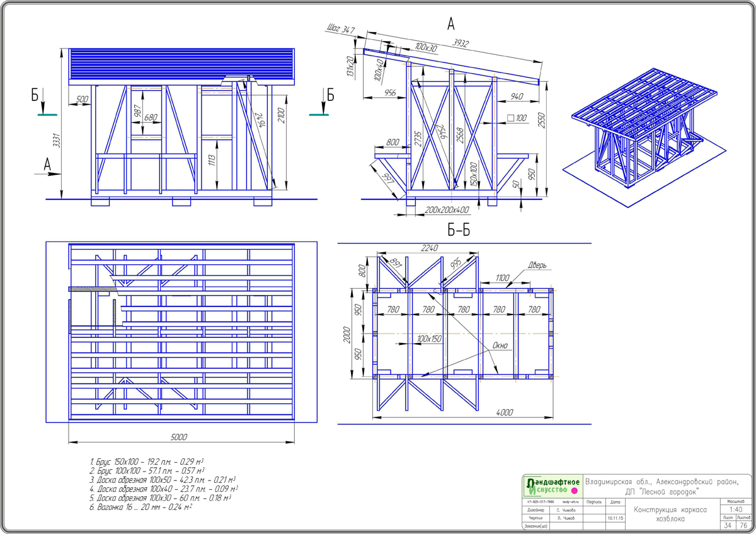The image size is (756, 534).
Task: Click the foundation block label 200x200x400
Action: click(x=447, y=209)
